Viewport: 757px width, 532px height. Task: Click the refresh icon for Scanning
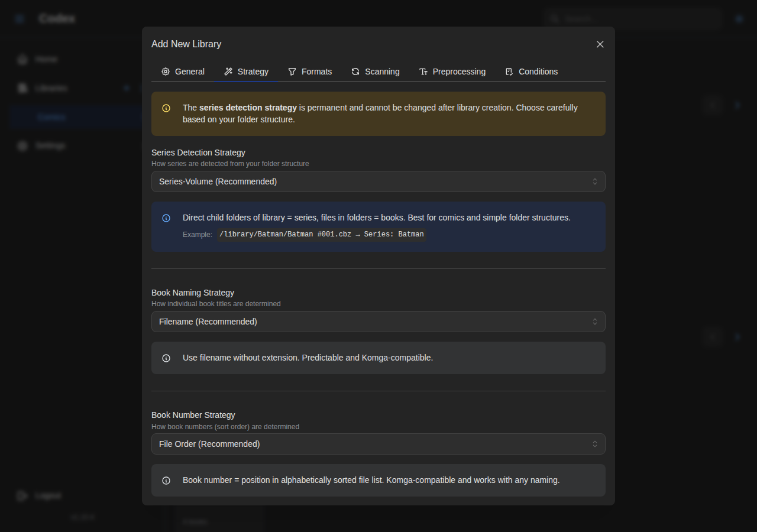coord(355,72)
